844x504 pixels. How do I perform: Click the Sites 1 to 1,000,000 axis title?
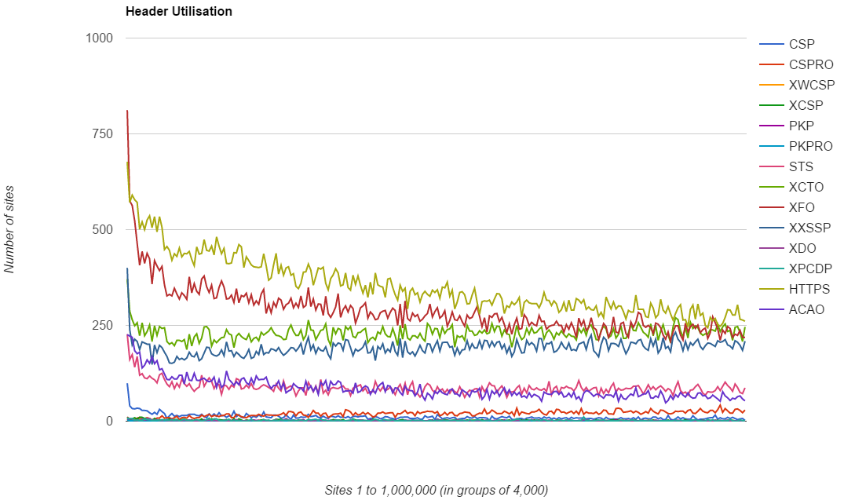point(436,490)
